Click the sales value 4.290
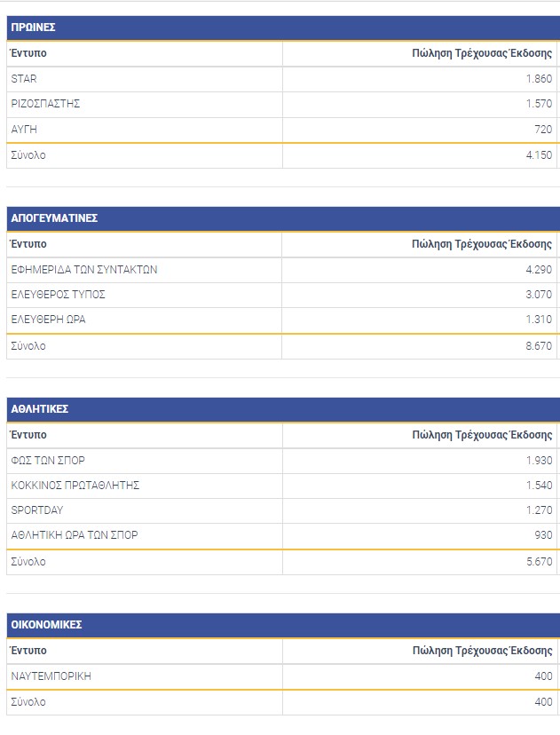Screen dimensions: 560x735 pyautogui.click(x=538, y=270)
